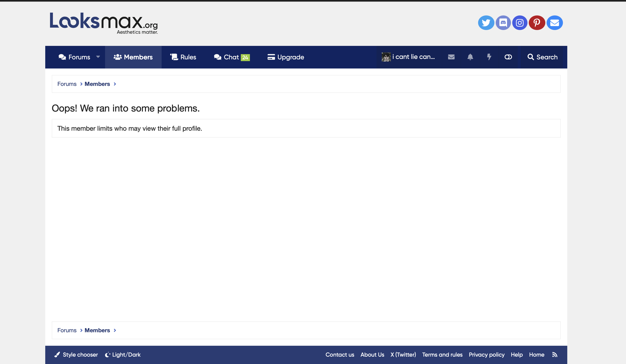
Task: Open the user account menu
Action: point(408,57)
